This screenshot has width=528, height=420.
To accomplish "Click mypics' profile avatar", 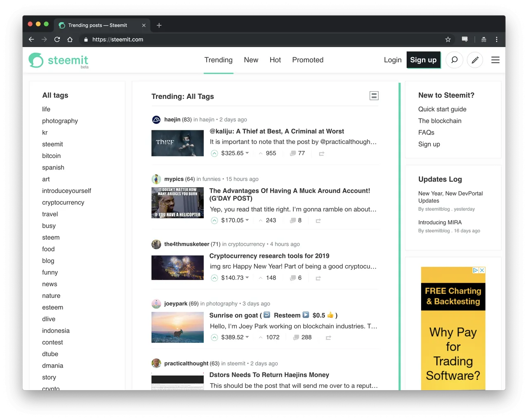I will (156, 179).
